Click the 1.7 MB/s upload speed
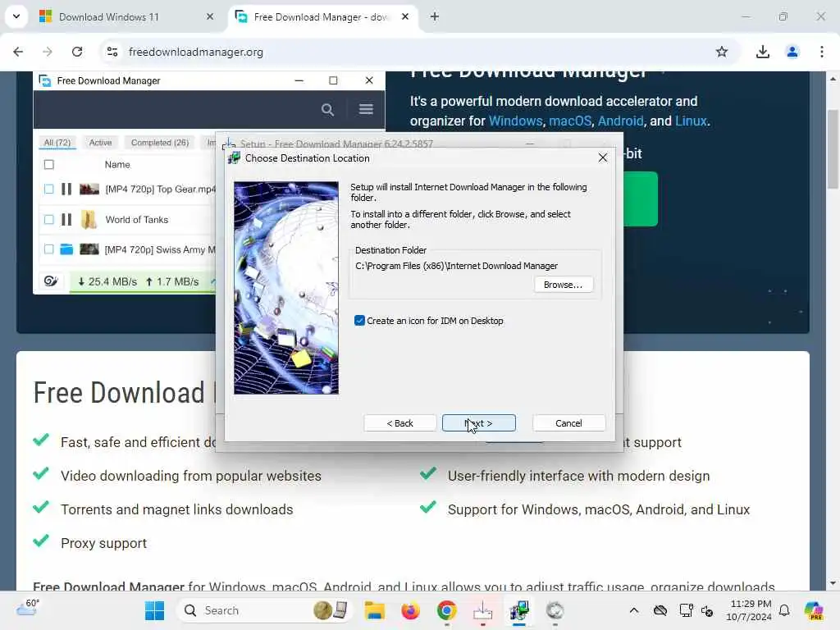 coord(172,281)
